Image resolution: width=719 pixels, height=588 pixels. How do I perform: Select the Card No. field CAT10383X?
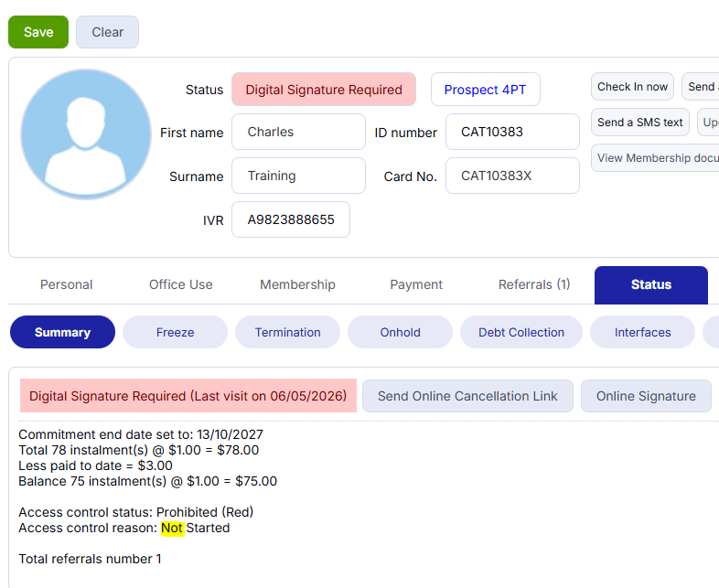click(512, 176)
